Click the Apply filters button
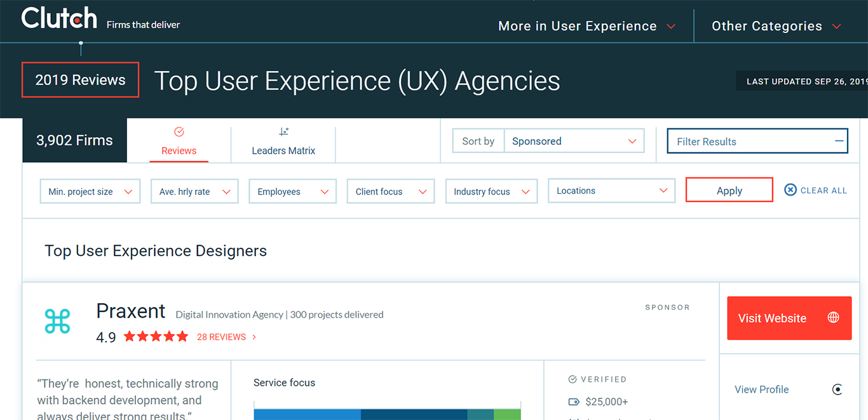The width and height of the screenshot is (868, 420). pyautogui.click(x=729, y=190)
